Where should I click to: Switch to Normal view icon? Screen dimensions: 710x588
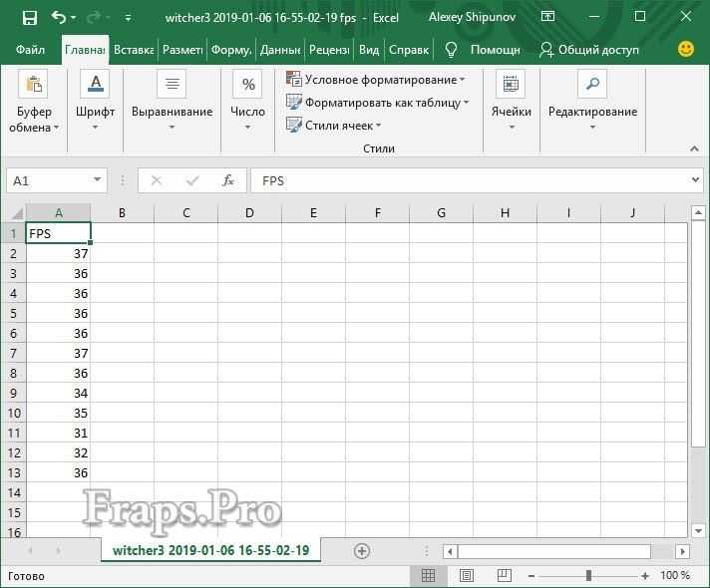pos(428,575)
